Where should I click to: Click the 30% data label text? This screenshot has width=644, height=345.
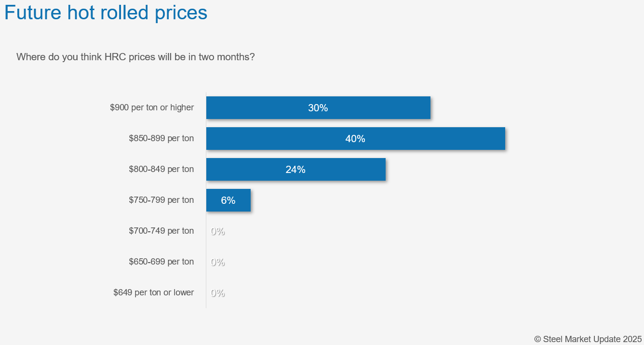coord(318,108)
